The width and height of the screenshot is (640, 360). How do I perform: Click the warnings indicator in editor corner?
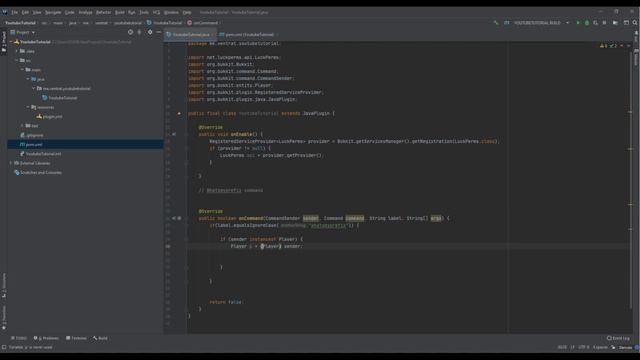[608, 46]
